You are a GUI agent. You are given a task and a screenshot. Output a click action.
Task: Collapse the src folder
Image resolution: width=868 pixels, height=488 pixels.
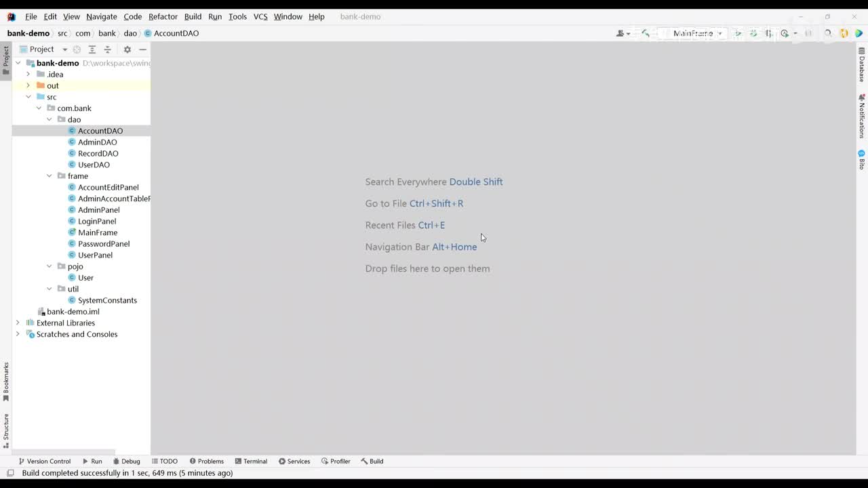tap(28, 97)
